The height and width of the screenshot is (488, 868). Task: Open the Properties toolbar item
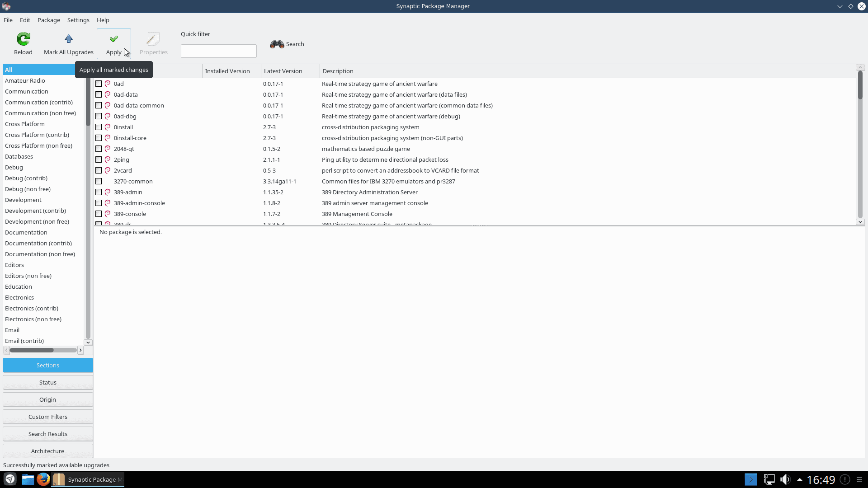click(x=154, y=44)
